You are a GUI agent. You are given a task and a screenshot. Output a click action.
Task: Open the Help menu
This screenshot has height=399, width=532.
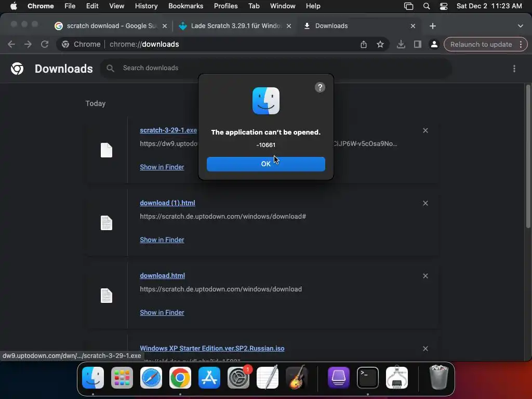[313, 6]
